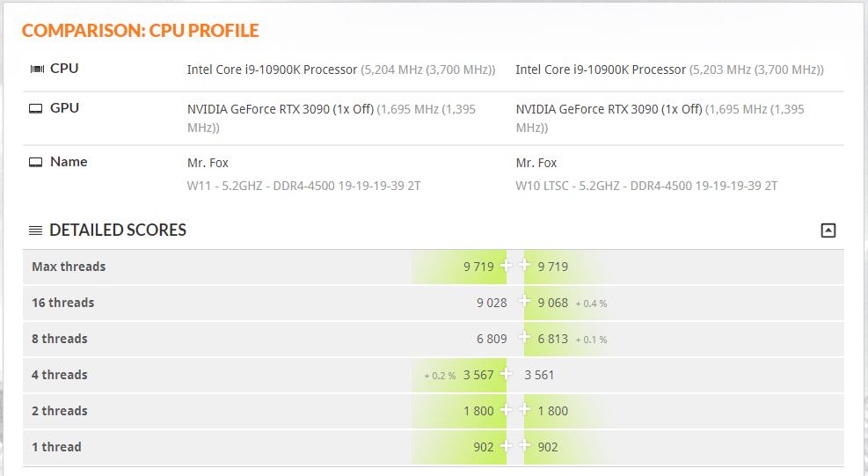Viewport: 868px width, 476px height.
Task: Click the left plus icon in Max threads row
Action: point(506,267)
